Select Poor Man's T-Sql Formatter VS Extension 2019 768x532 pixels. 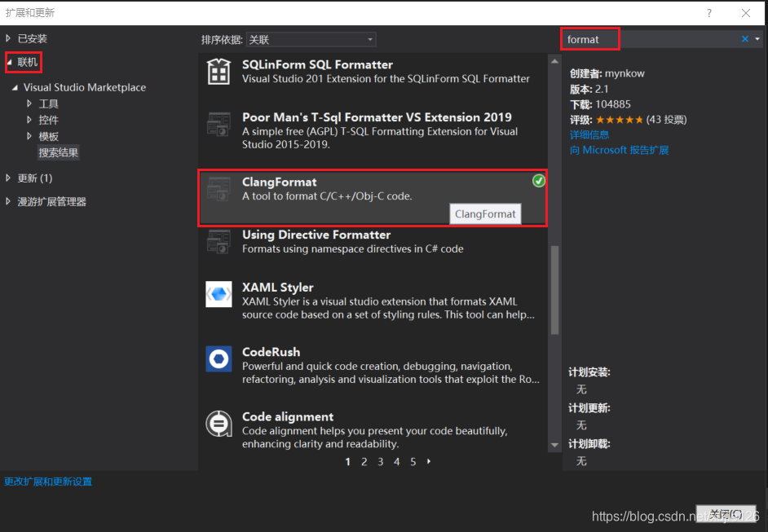click(377, 117)
